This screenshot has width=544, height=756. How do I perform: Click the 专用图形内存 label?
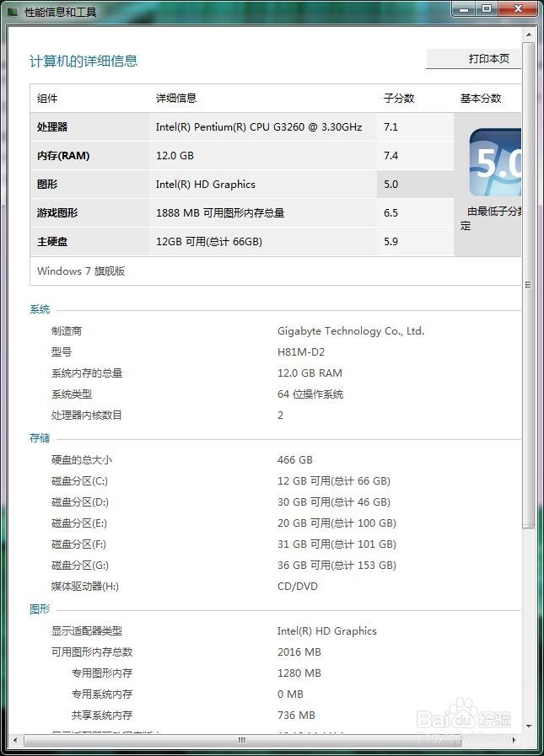102,673
